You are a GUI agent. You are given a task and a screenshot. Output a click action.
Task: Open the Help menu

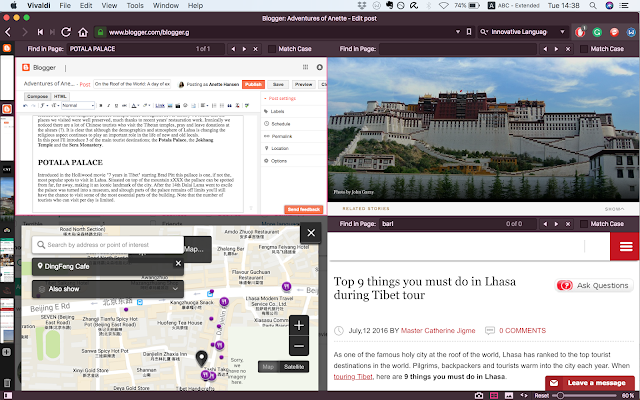click(x=195, y=5)
